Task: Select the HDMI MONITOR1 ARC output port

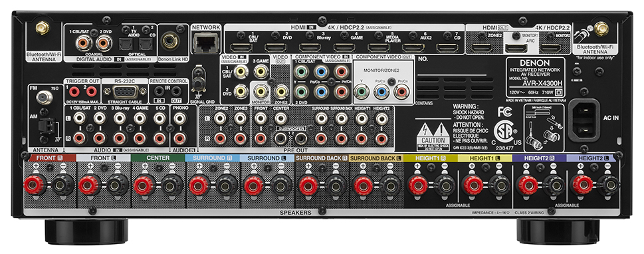Action: coord(516,48)
